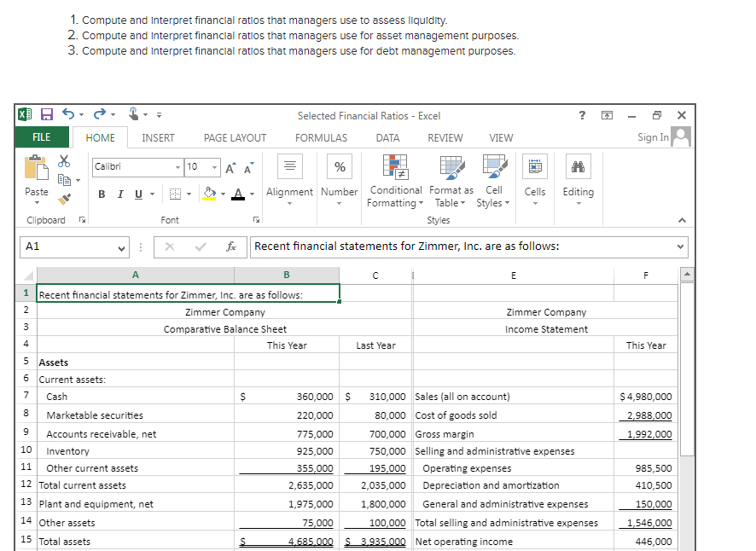Click Insert Function fx icon
Image resolution: width=756 pixels, height=551 pixels.
(231, 246)
